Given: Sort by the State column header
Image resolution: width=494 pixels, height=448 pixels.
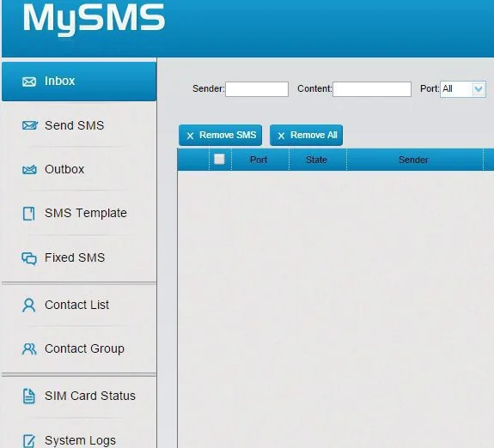Looking at the screenshot, I should coord(316,160).
